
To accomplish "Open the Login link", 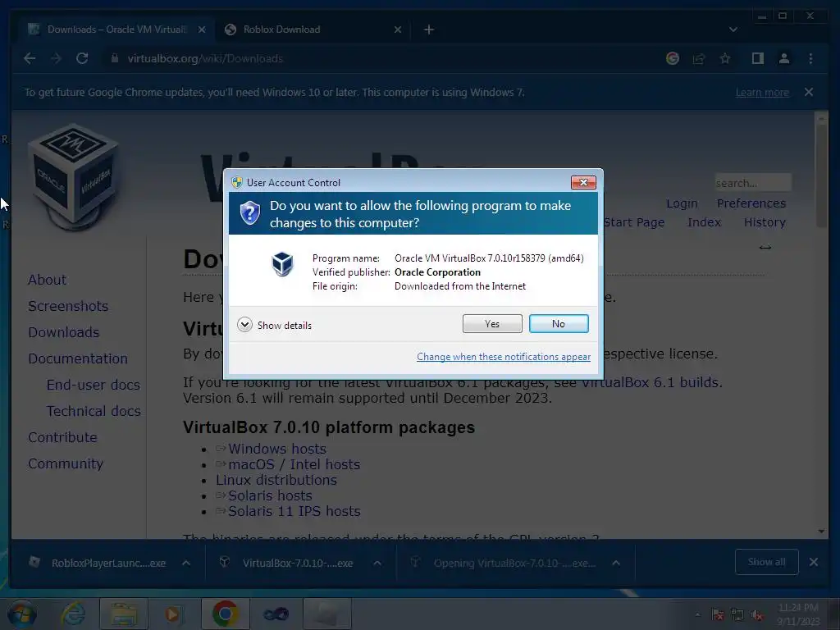I will tap(682, 203).
